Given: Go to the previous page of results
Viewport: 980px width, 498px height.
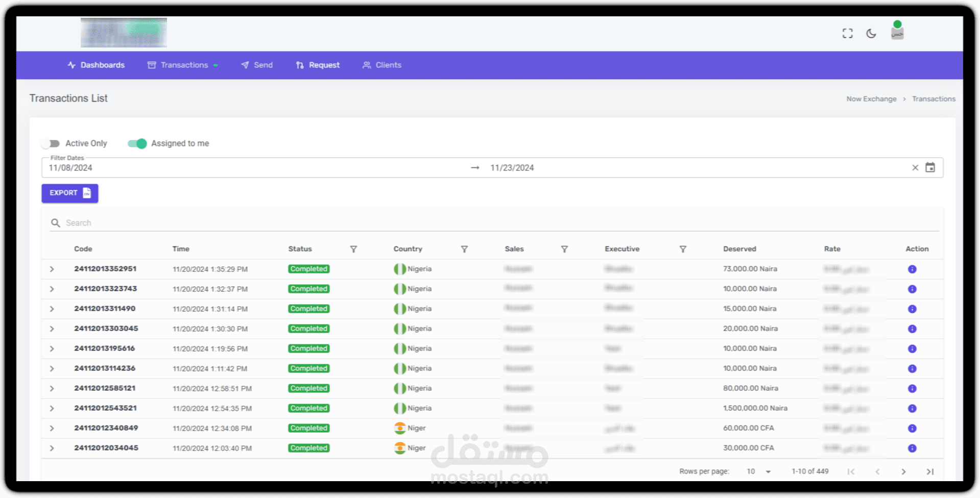Looking at the screenshot, I should 877,471.
